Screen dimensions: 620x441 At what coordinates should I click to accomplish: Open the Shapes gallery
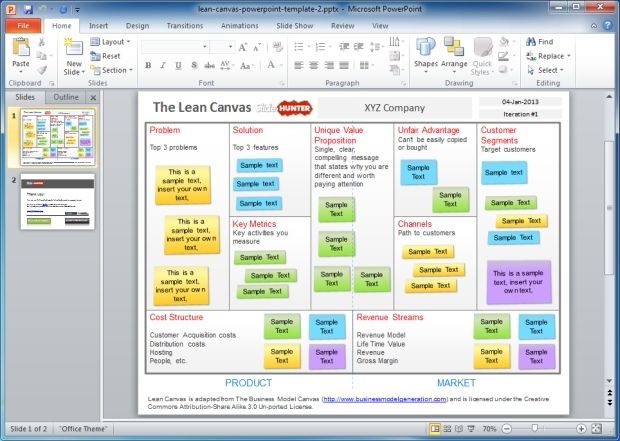425,55
